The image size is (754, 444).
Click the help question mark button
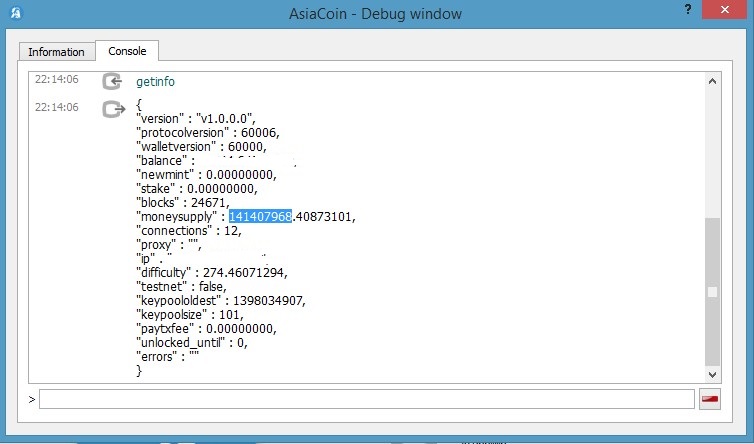(x=688, y=10)
